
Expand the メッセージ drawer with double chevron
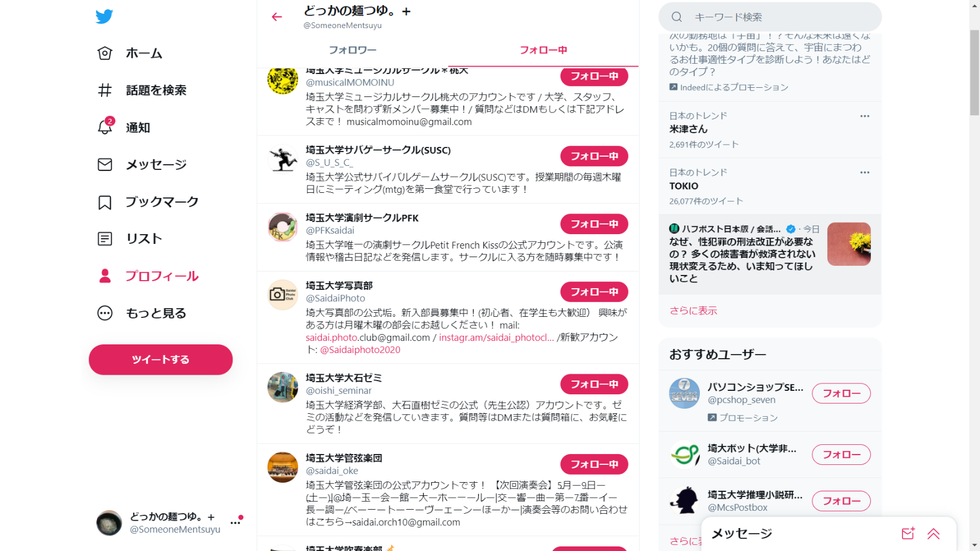point(933,534)
